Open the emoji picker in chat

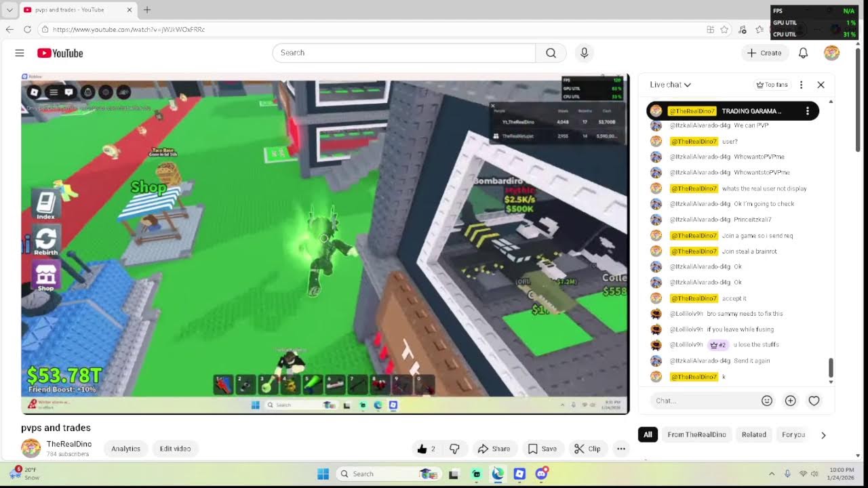pos(767,401)
